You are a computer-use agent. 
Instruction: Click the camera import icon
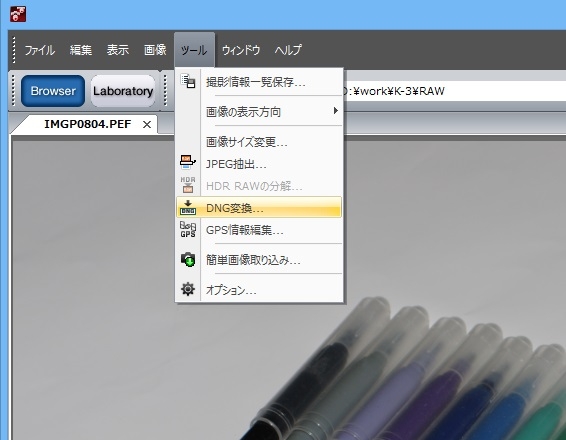[188, 260]
